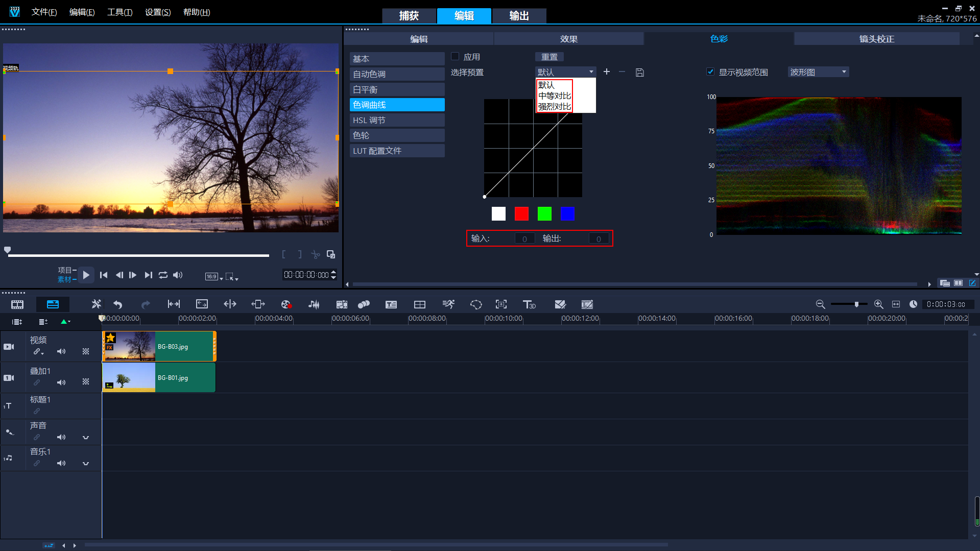The image size is (980, 551).
Task: Open the split screen template creator icon
Action: coord(560,304)
